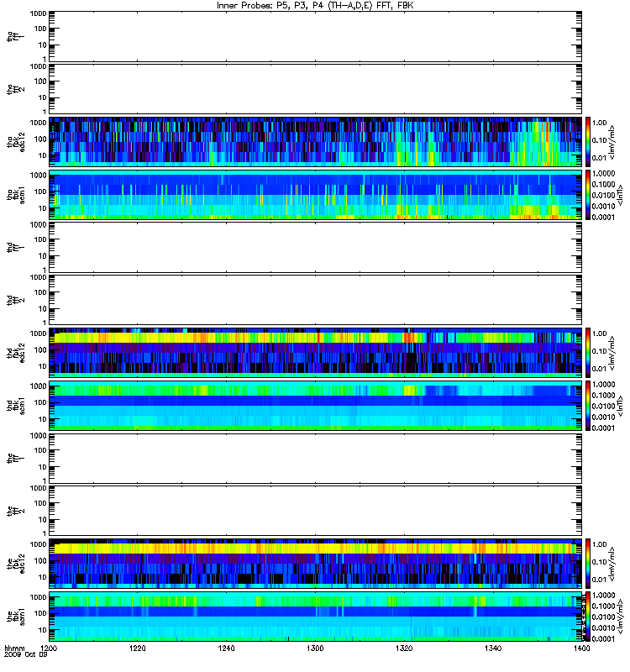Click the tha fbk scm1 spectrogram panel
This screenshot has height=672, width=630.
[x=315, y=195]
